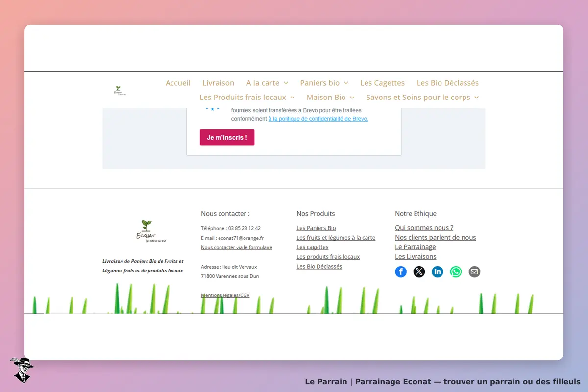
Task: Share the page on X (Twitter)
Action: point(419,271)
